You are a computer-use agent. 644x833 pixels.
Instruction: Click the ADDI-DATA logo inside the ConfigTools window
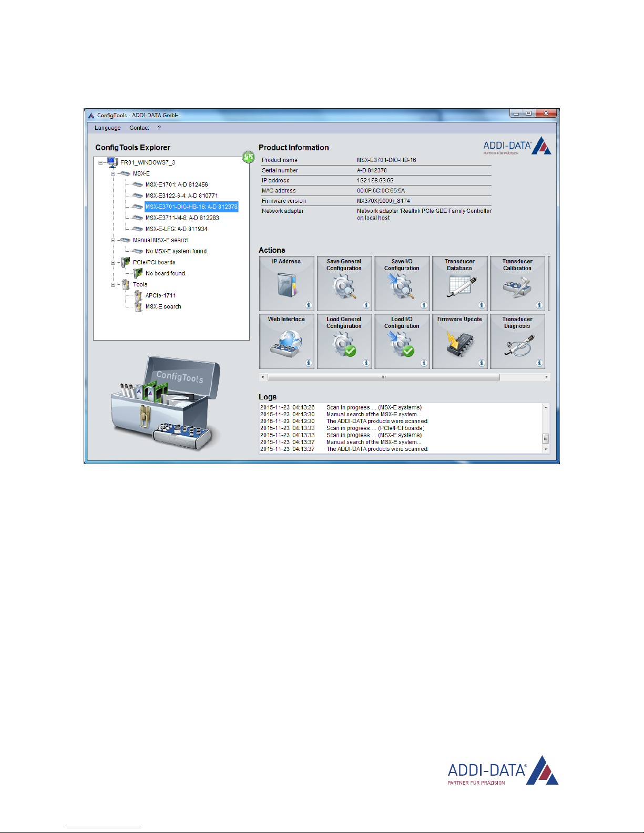coord(517,146)
